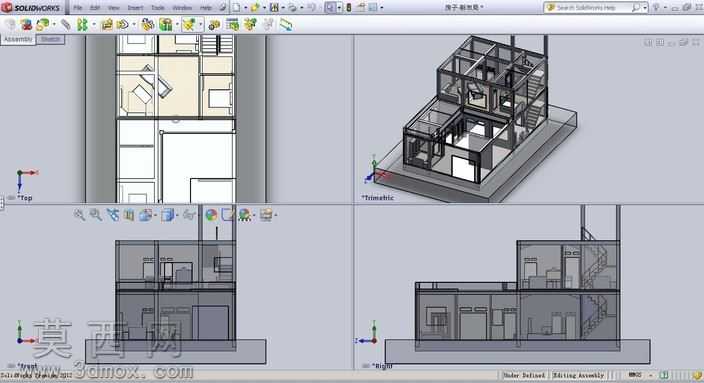704x383 pixels.
Task: Expand Linear Component Pattern dropdown arrow
Action: (x=94, y=24)
